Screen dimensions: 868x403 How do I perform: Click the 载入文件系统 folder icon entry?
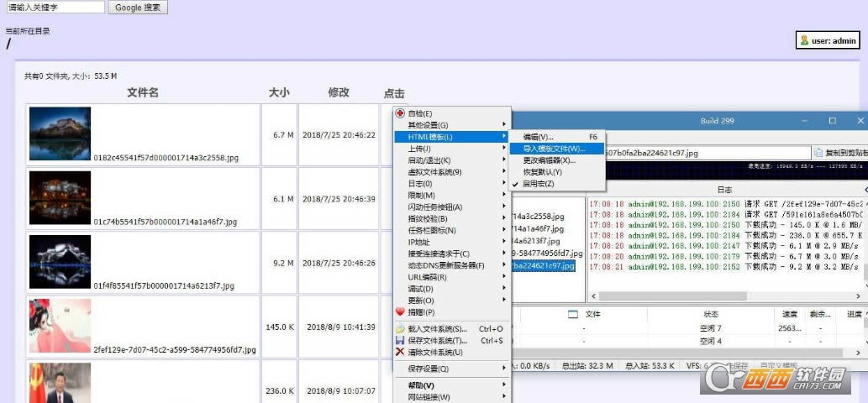point(400,329)
